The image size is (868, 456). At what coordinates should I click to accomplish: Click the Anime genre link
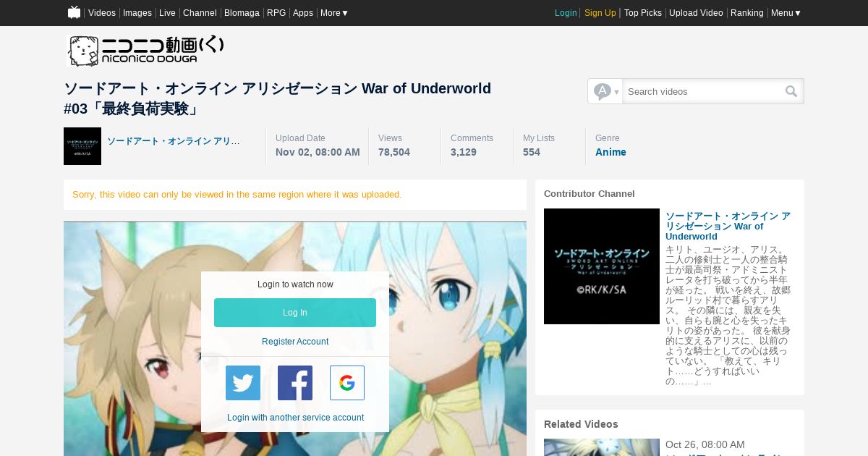tap(610, 152)
